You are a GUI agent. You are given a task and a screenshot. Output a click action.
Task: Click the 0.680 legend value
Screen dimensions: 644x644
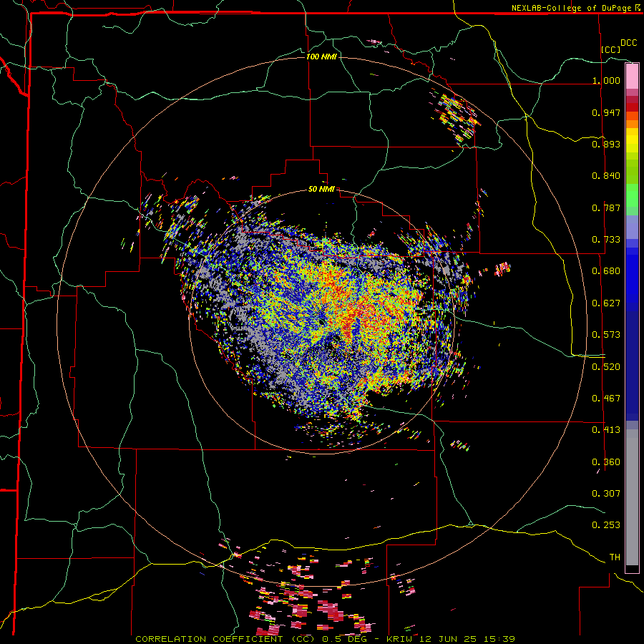tap(606, 271)
